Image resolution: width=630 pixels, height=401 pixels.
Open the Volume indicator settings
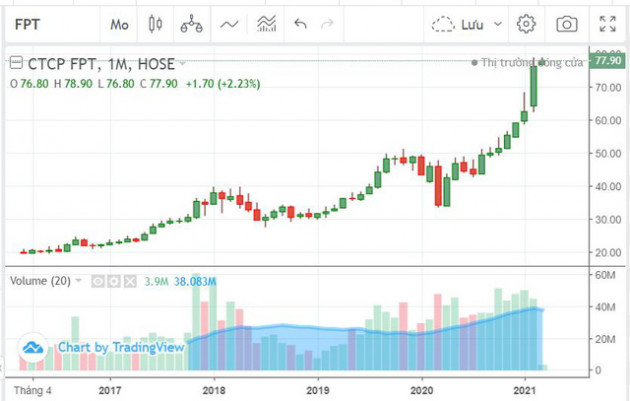click(x=114, y=282)
